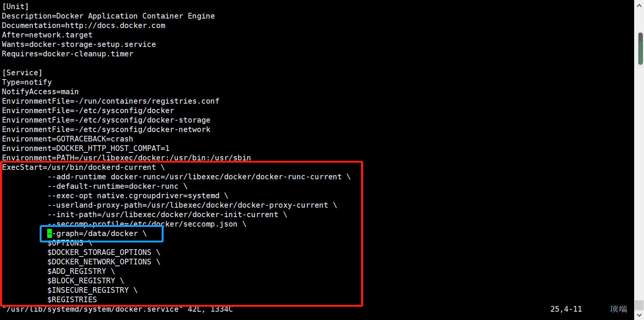Click the docs.docker.com documentation URL
Image resolution: width=644 pixels, height=320 pixels.
(x=115, y=25)
